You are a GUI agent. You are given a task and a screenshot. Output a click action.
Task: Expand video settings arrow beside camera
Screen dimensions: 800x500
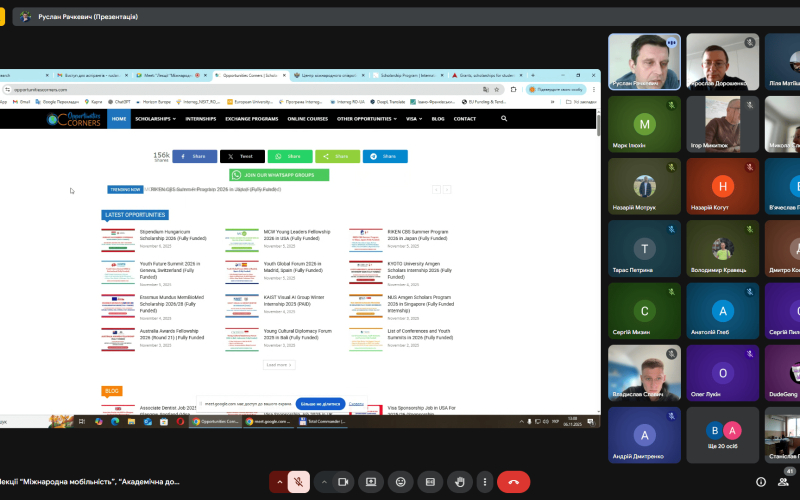point(322,481)
